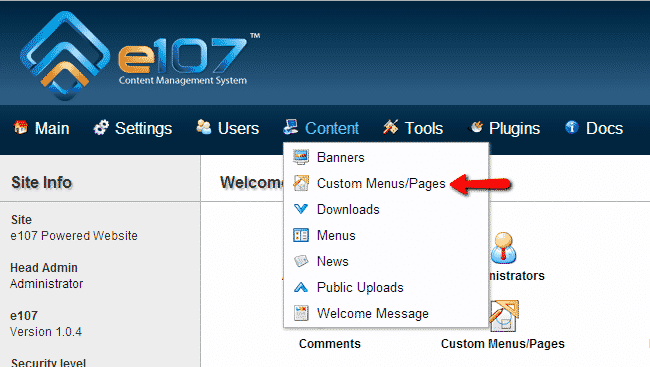The image size is (650, 367).
Task: Click the News newspaper icon
Action: [301, 261]
